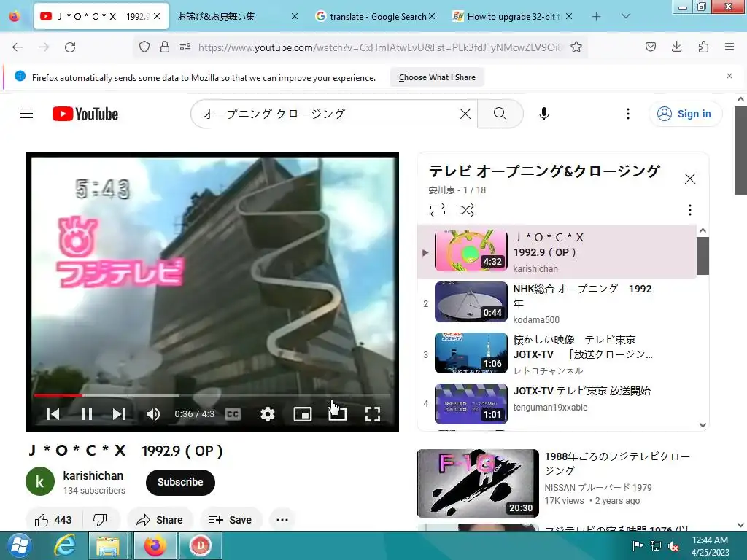Open tracking protection shield icon
Viewport: 747px width, 560px height.
pyautogui.click(x=144, y=47)
